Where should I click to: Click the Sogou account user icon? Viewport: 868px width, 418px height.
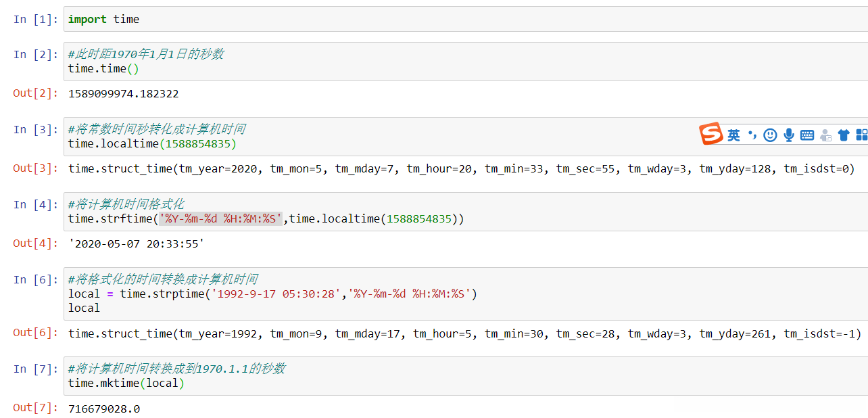tap(825, 135)
